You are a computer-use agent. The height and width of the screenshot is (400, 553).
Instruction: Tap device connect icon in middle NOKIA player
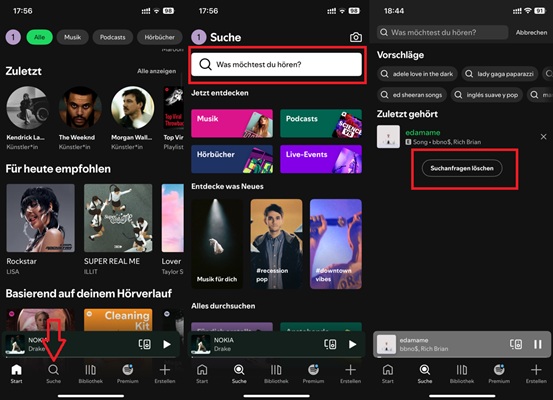click(x=330, y=344)
